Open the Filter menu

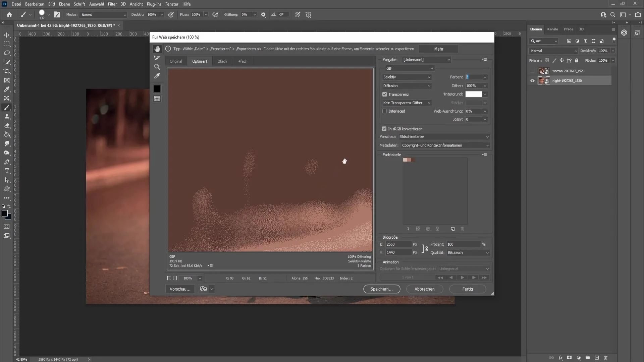112,4
